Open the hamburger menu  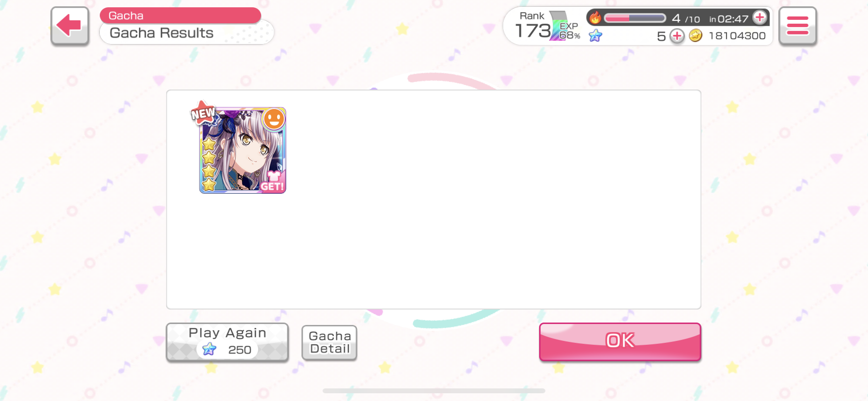coord(797,26)
